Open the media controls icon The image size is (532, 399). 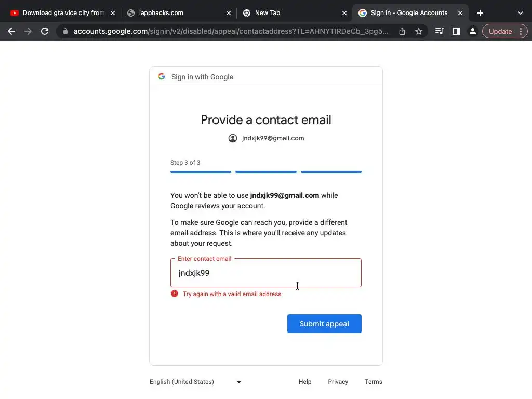439,31
